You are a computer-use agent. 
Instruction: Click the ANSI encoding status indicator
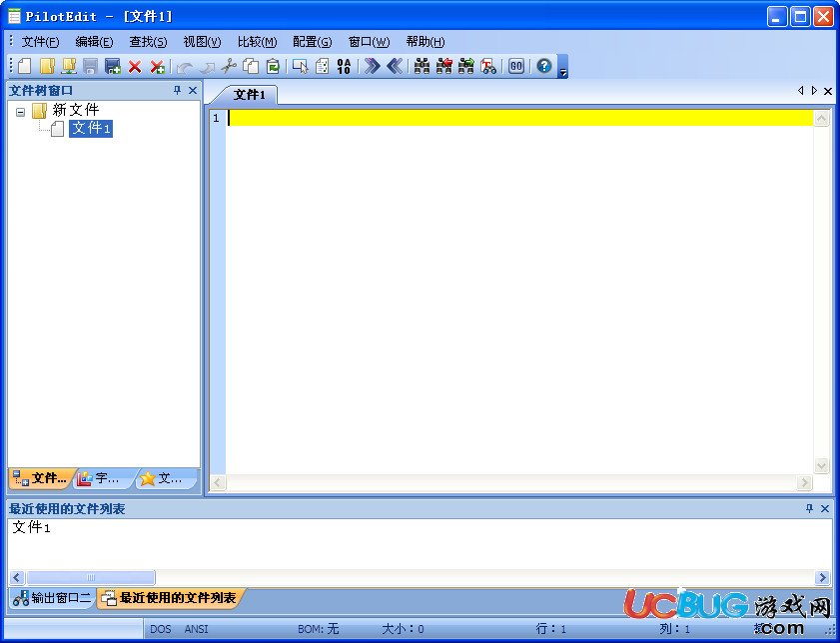pos(196,629)
